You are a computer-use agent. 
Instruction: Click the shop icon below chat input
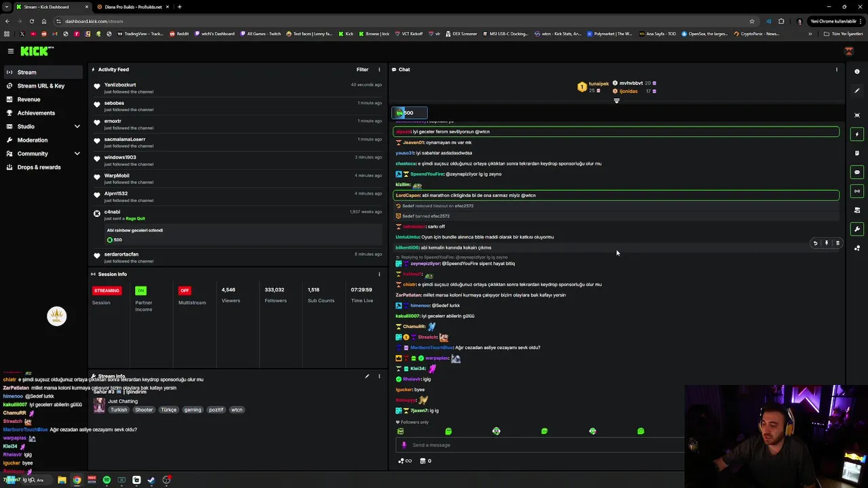(425, 461)
